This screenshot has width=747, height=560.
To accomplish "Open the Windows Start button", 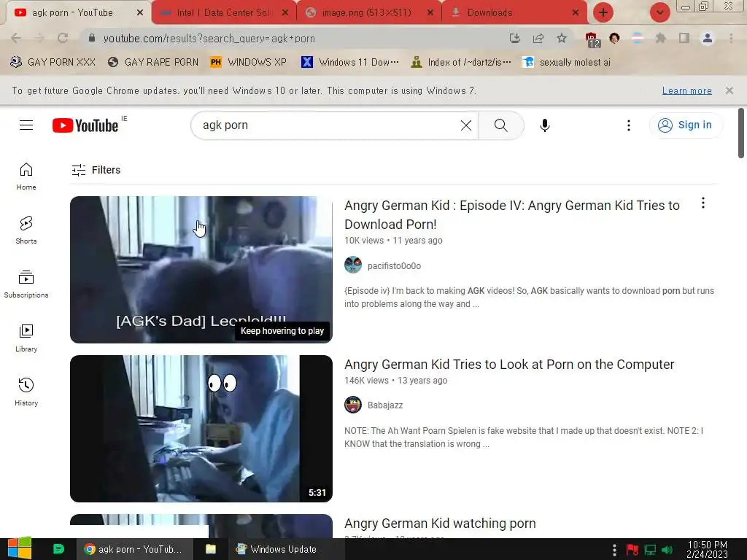I will 20,548.
